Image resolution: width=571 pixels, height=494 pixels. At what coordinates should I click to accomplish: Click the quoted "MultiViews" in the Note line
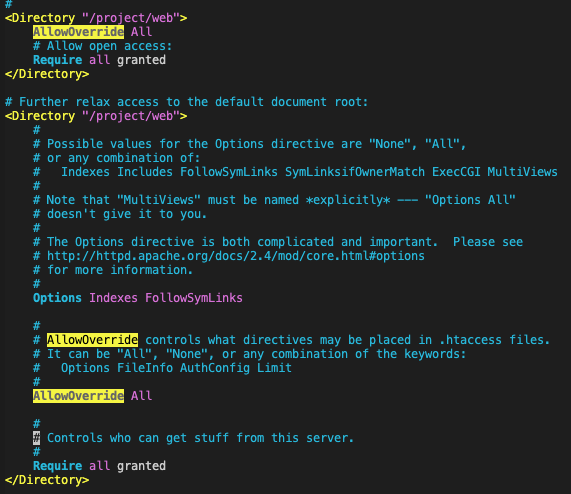click(159, 200)
